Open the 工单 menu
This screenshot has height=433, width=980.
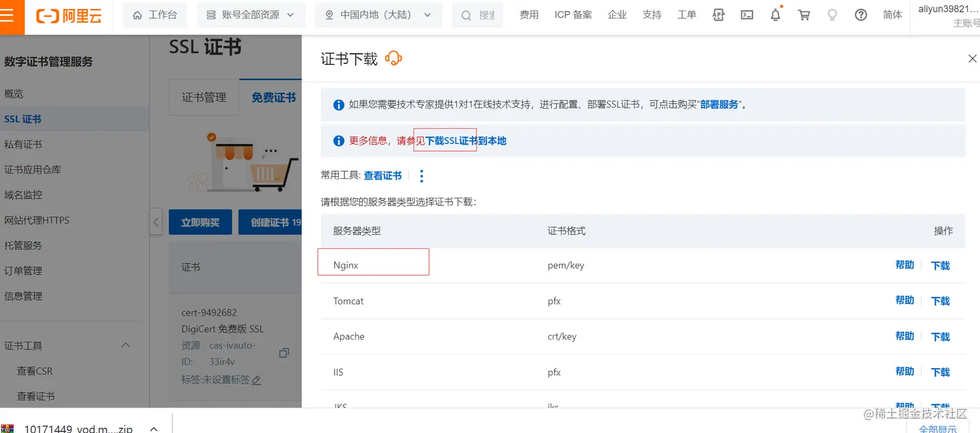[x=686, y=15]
